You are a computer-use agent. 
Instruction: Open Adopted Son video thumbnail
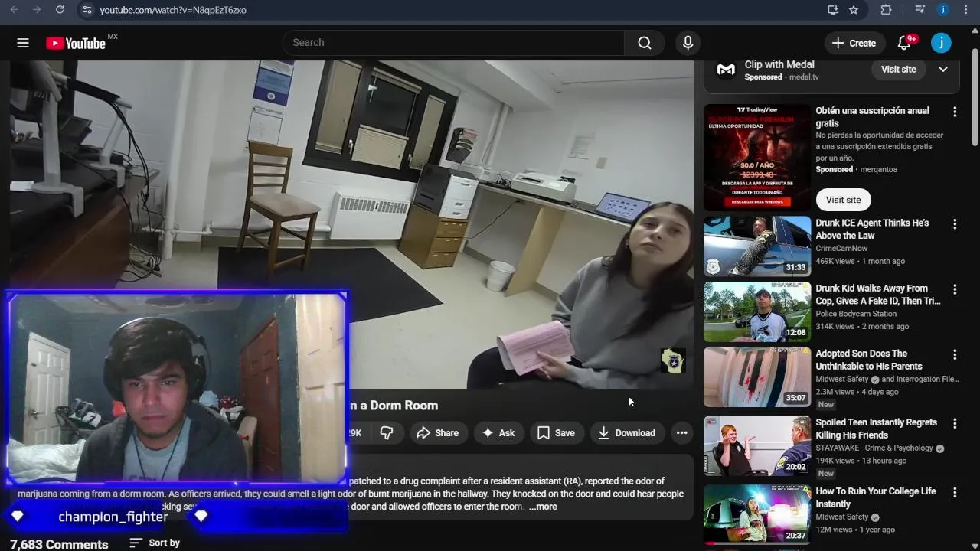tap(757, 377)
